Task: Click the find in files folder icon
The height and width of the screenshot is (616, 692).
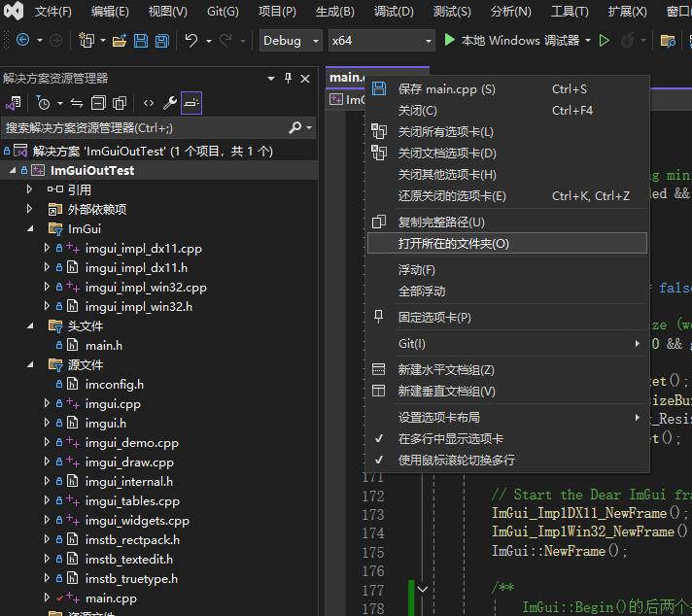Action: (668, 41)
